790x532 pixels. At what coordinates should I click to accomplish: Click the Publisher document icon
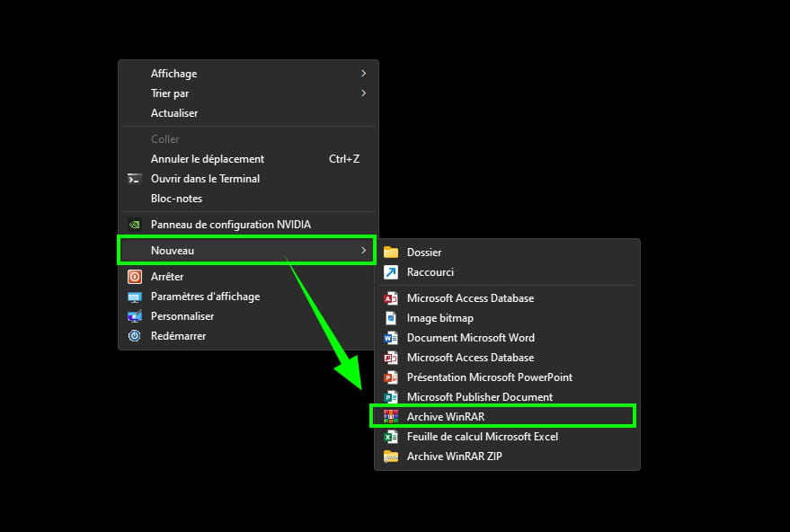[391, 397]
